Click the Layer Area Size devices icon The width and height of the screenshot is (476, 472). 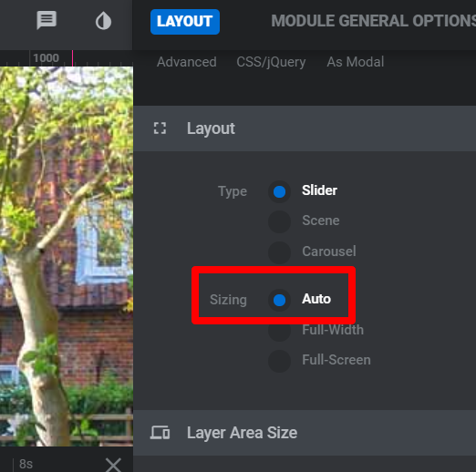tap(160, 433)
